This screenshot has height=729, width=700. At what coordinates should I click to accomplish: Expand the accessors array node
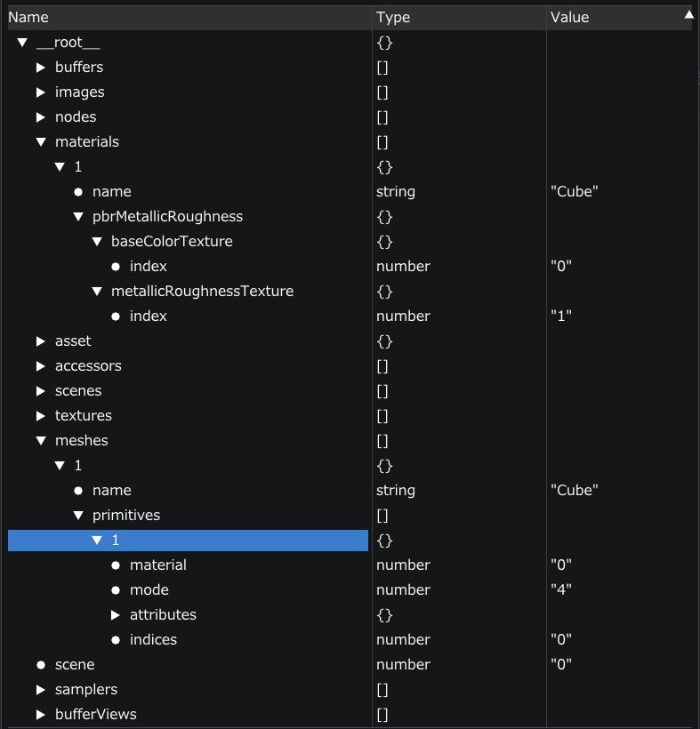pos(41,366)
